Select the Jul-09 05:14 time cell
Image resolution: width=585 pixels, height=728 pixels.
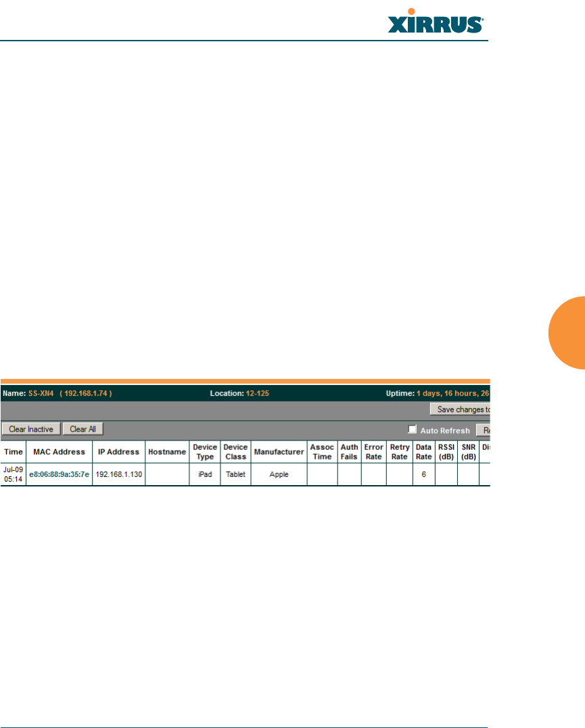point(13,474)
